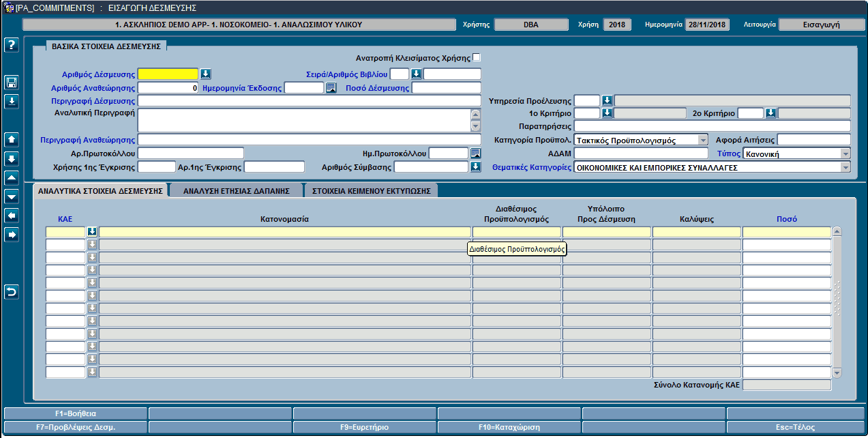Click the sidebar solid triangle pointing down

(11, 196)
